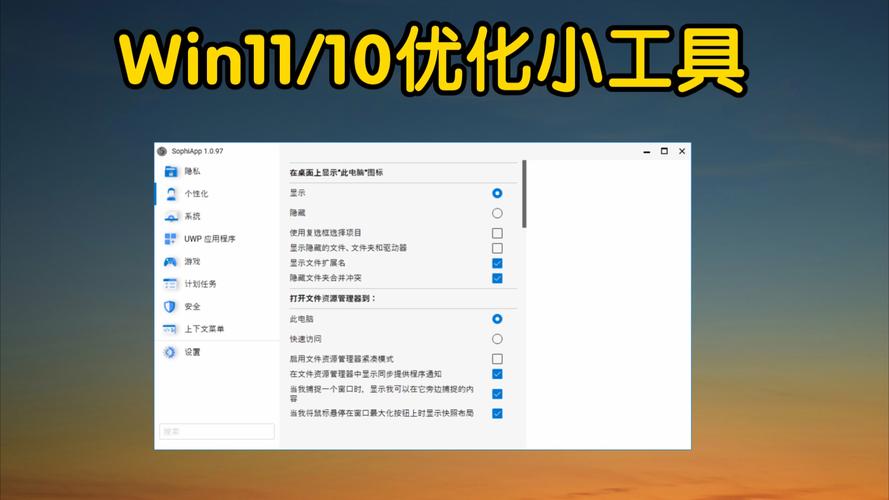Uncheck 隐藏文件夹合并冲突 checkbox
889x500 pixels.
pos(497,278)
